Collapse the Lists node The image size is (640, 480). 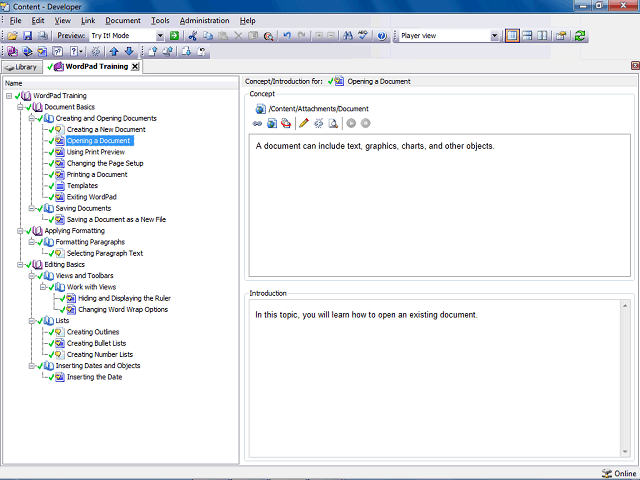31,321
